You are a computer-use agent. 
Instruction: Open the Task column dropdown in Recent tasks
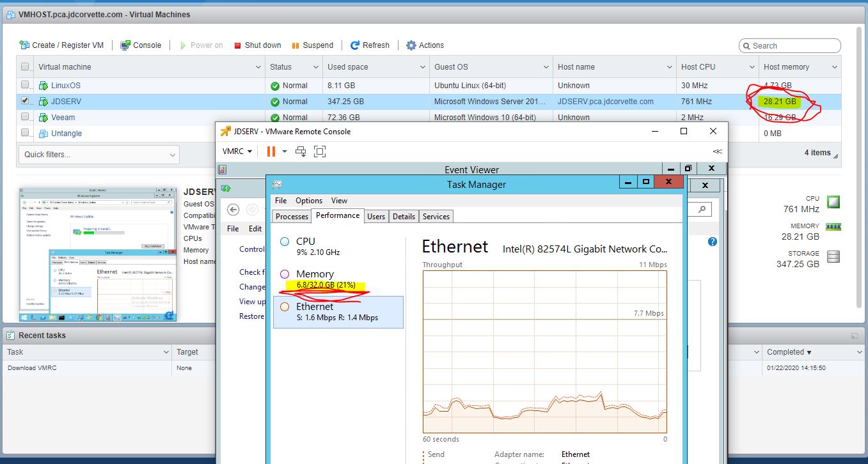[166, 352]
